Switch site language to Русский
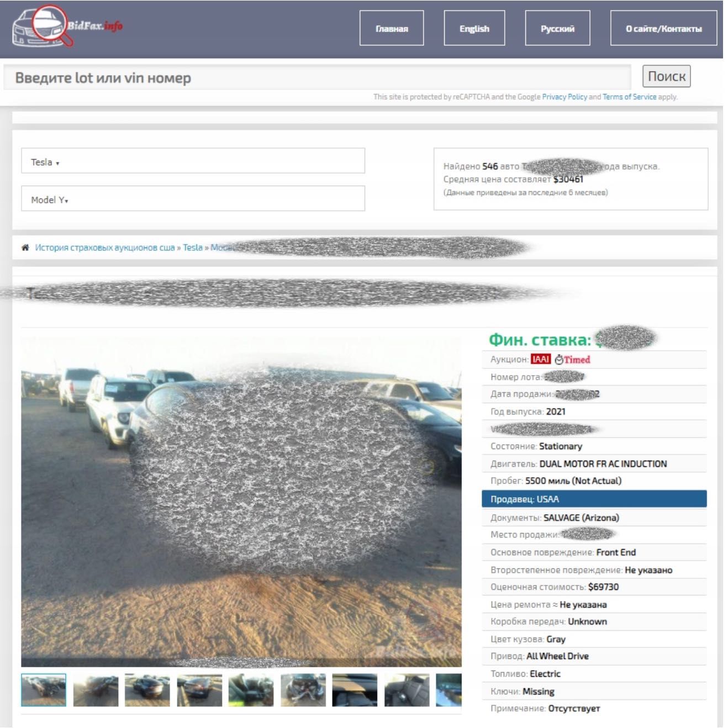The height and width of the screenshot is (728, 728). click(x=557, y=28)
